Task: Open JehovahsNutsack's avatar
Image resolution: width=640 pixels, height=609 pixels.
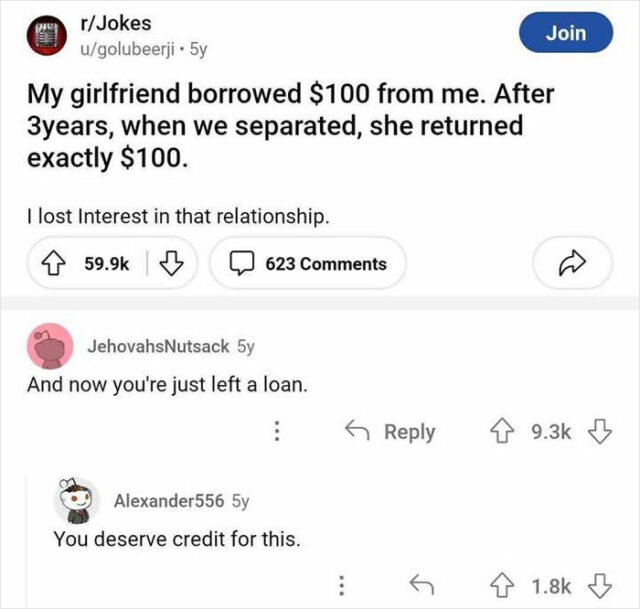Action: pos(47,346)
